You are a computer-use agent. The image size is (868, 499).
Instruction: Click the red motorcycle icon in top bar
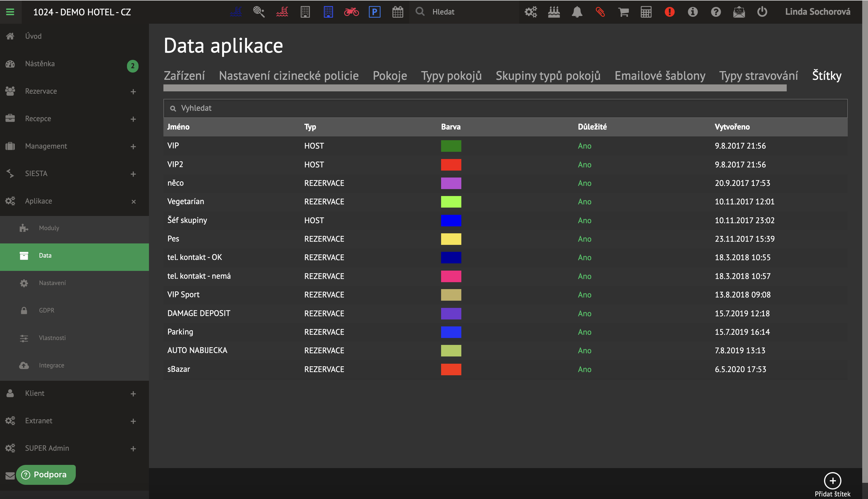pos(351,12)
